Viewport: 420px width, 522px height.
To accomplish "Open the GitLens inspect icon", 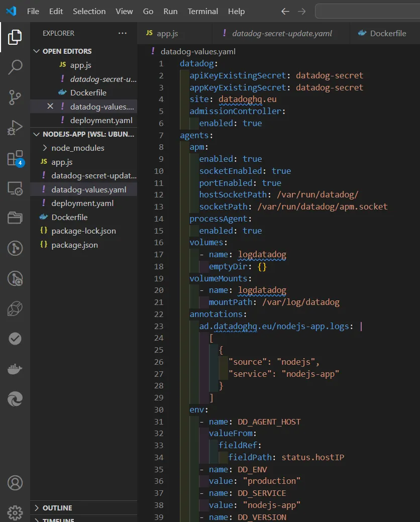I will [x=15, y=278].
